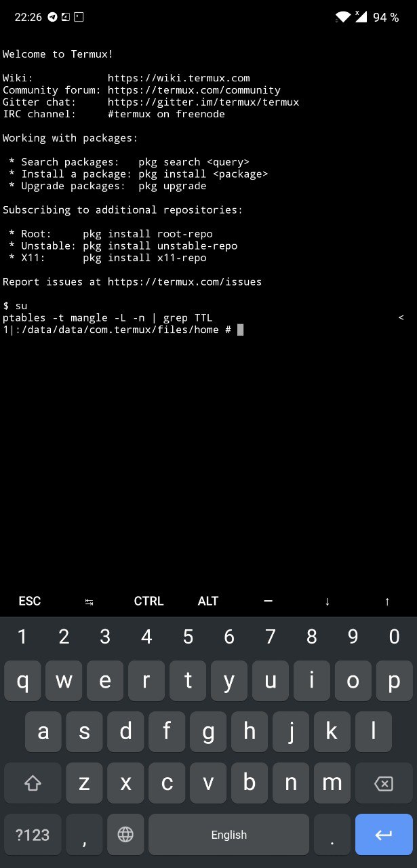Tap the ESC extra key
This screenshot has height=868, width=417.
(30, 601)
